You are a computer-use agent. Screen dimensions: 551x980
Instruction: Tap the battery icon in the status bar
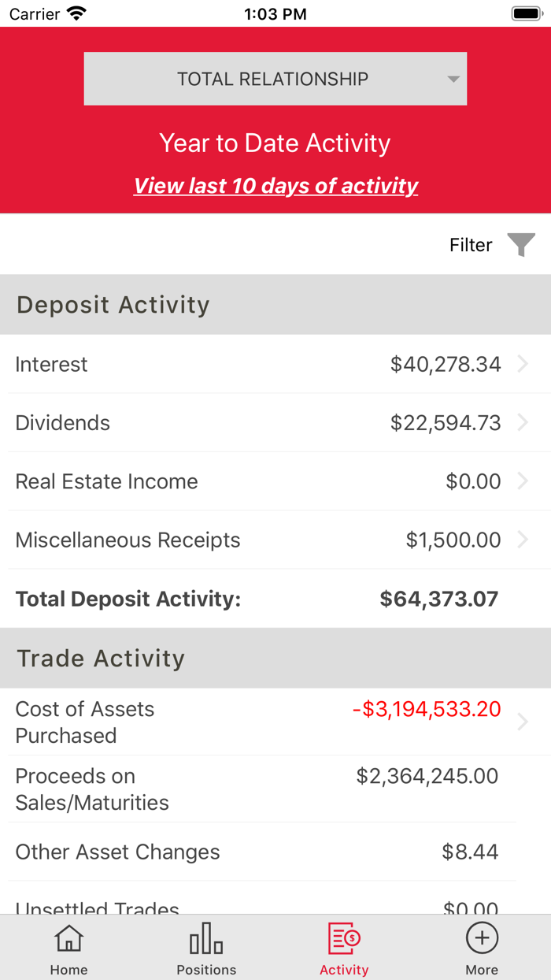[524, 13]
